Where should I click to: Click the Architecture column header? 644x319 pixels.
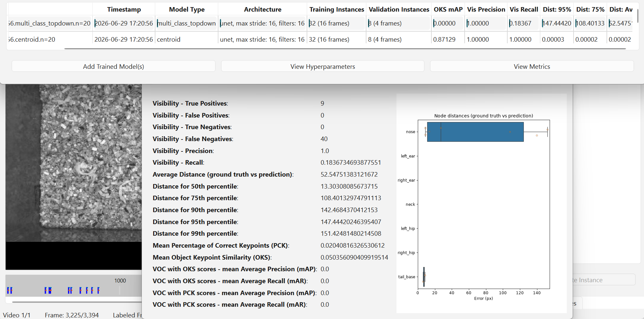coord(262,9)
